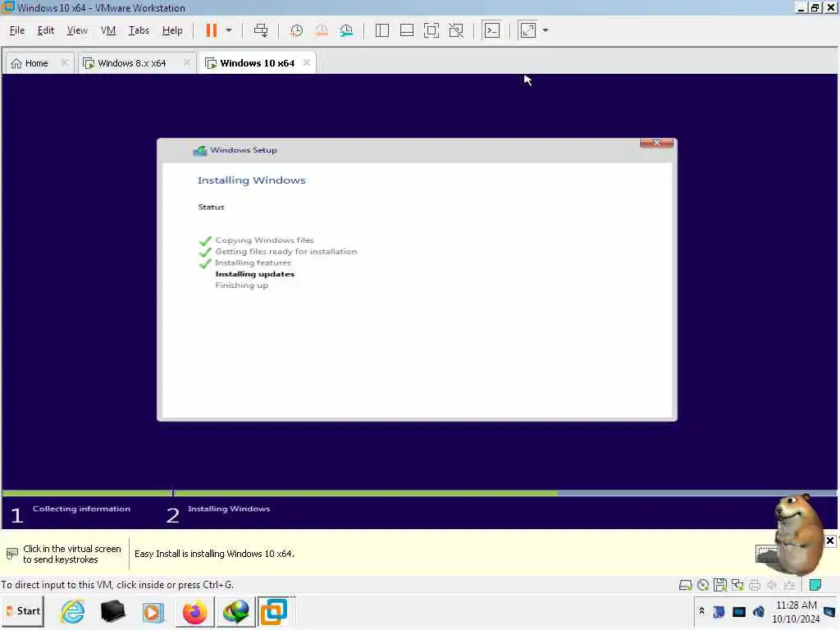Close the Windows 10 x64 tab
840x630 pixels.
[307, 62]
